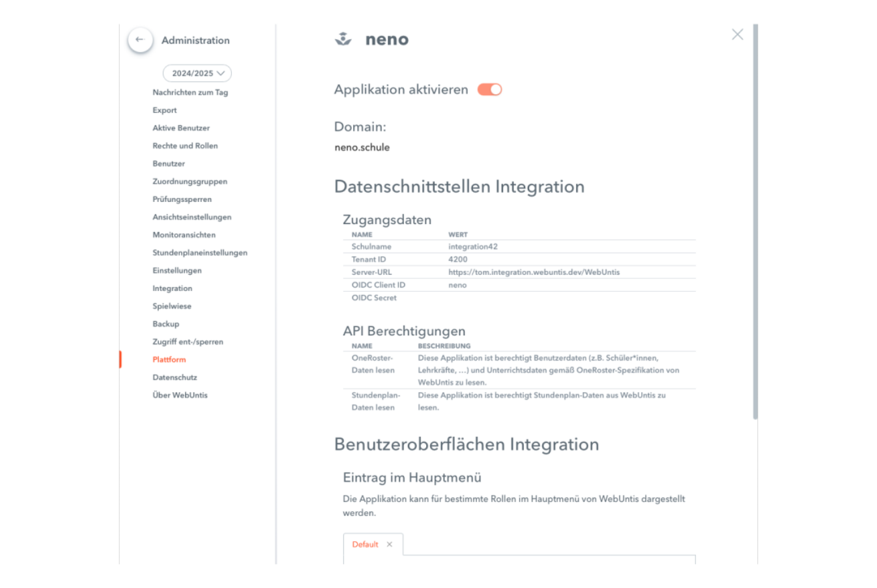
Task: Click the WERT column header
Action: (458, 234)
